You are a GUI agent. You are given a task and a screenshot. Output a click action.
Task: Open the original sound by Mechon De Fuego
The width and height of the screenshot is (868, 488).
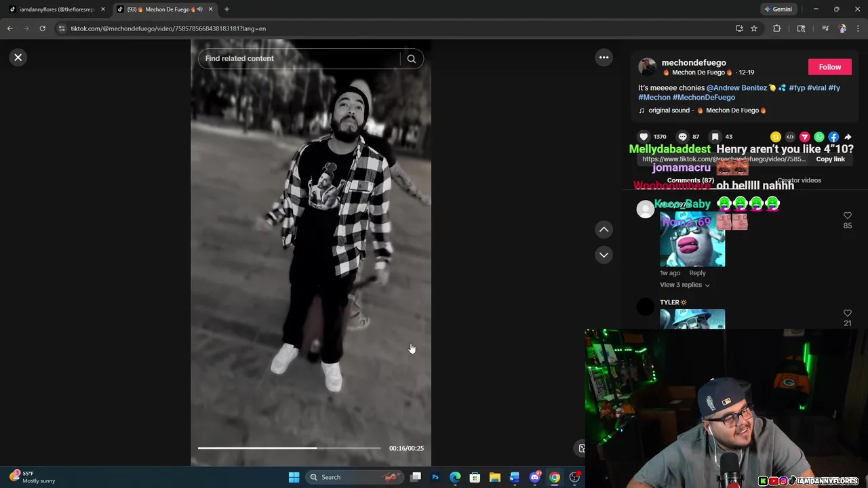click(x=703, y=110)
